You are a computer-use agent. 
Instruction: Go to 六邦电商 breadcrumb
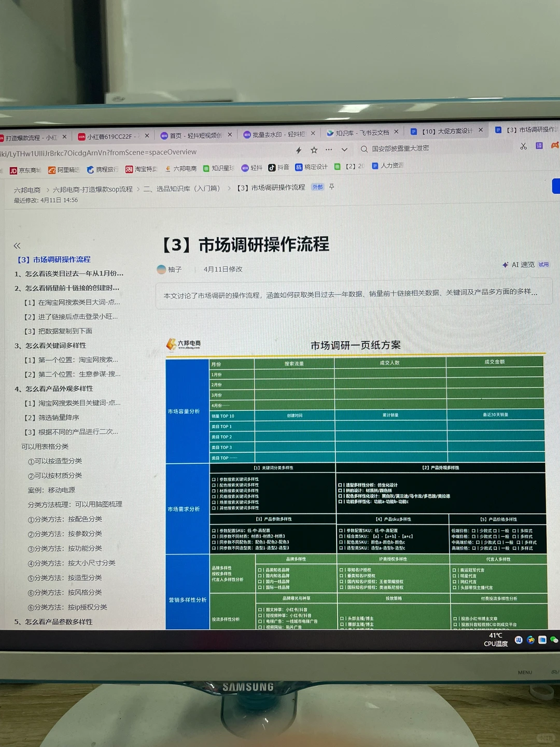(27, 190)
